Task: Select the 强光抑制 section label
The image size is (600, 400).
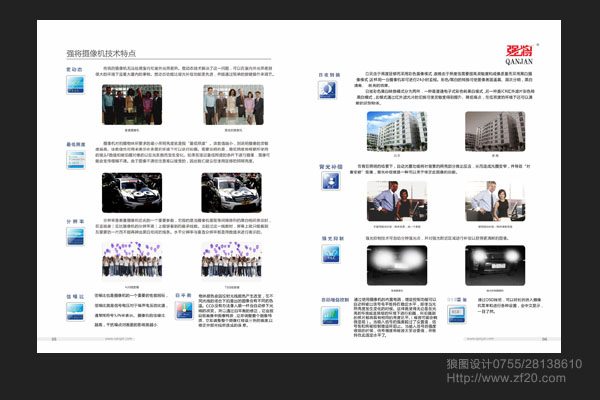Action: pyautogui.click(x=333, y=238)
